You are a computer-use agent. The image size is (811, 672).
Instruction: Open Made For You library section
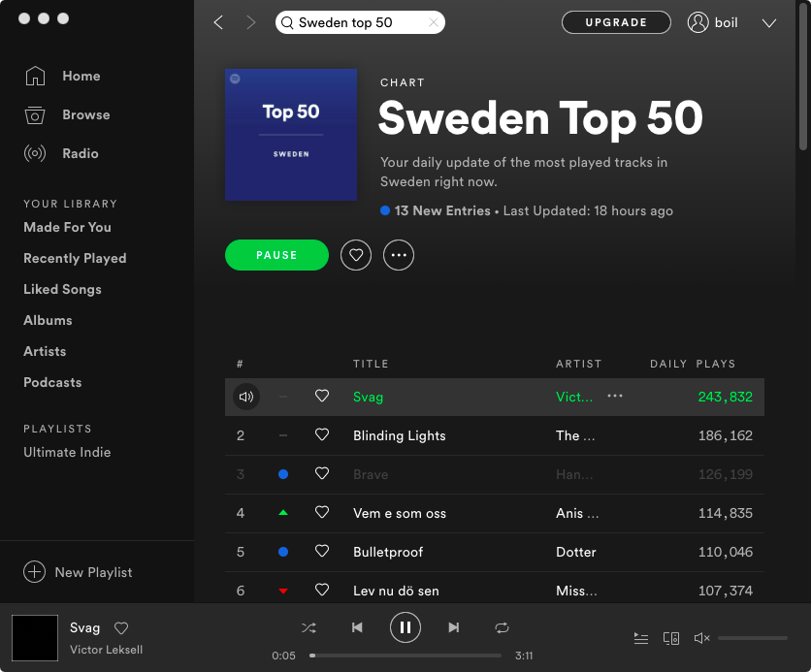pyautogui.click(x=67, y=228)
